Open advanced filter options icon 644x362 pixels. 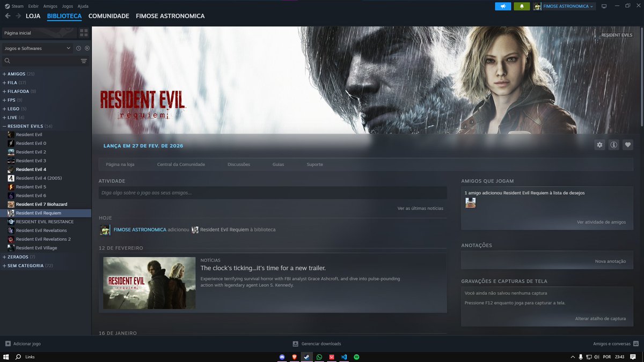pos(84,61)
